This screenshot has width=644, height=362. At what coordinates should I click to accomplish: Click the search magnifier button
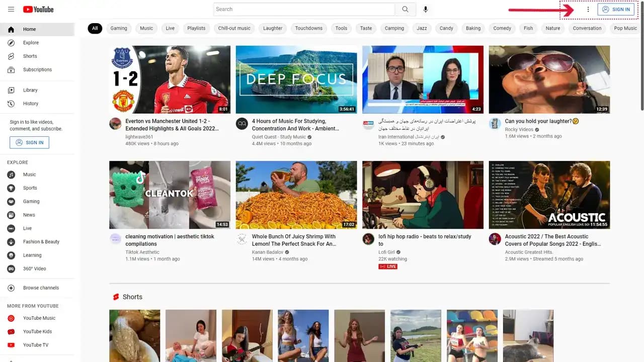[406, 9]
